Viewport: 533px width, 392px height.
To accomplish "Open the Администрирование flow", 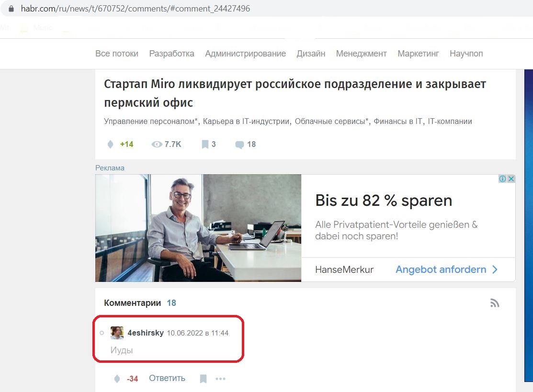I will [245, 54].
